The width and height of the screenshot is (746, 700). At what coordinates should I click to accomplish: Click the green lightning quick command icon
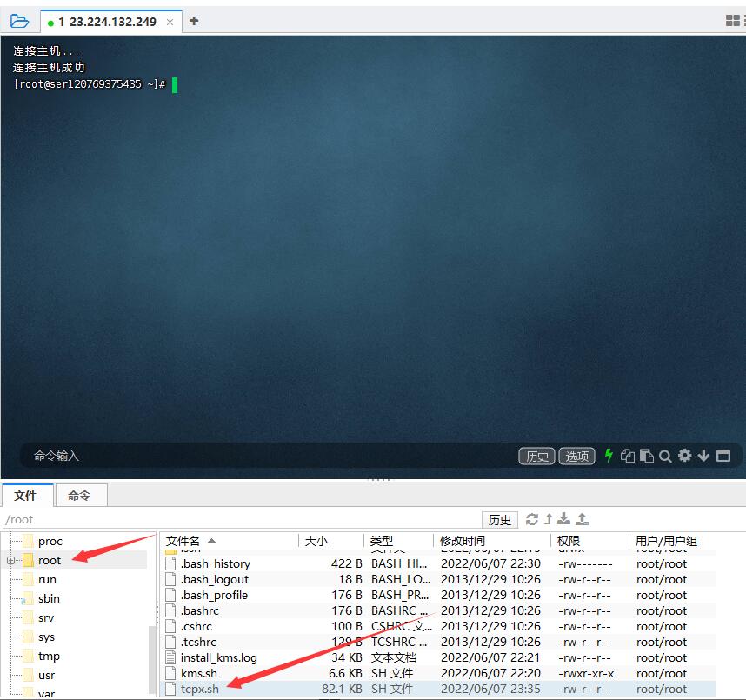(608, 456)
